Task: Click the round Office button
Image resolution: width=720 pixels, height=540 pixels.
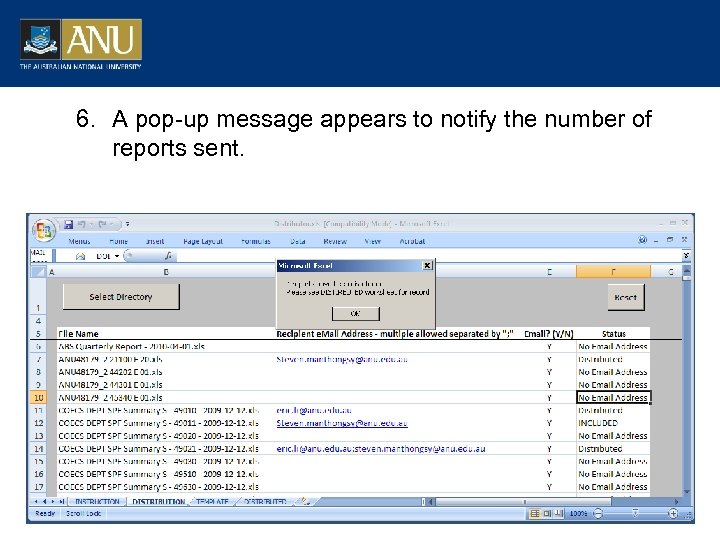Action: 44,229
